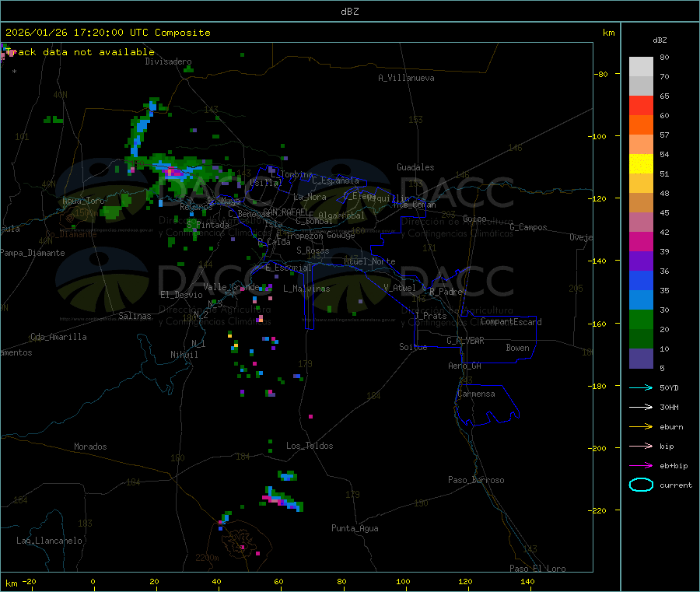The width and height of the screenshot is (700, 592).
Task: Click the Morados place label
Action: click(90, 447)
